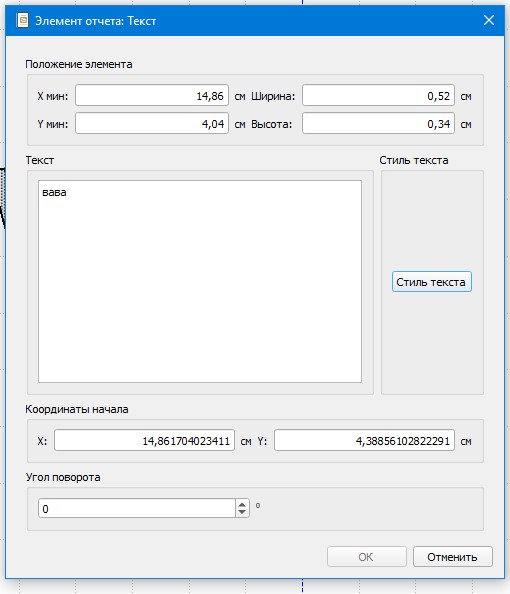Click the Угол поворота group label

[63, 477]
